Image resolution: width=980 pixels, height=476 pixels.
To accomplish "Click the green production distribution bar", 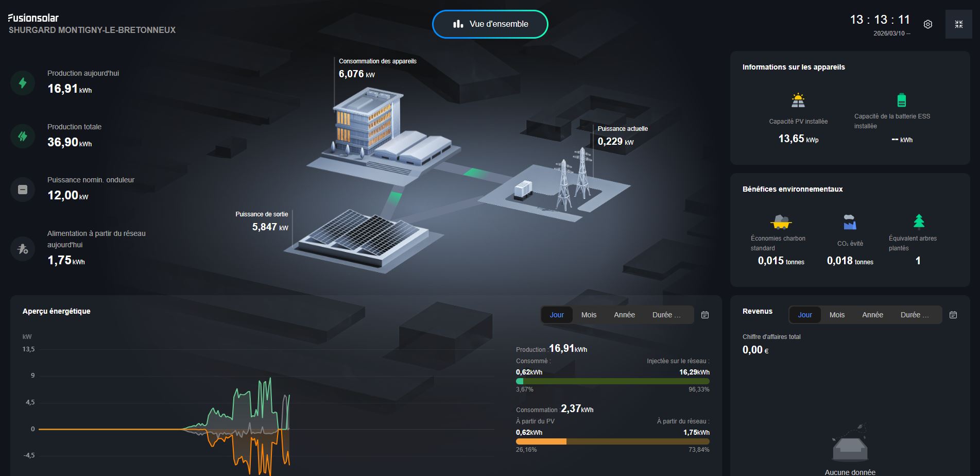I will coord(613,381).
